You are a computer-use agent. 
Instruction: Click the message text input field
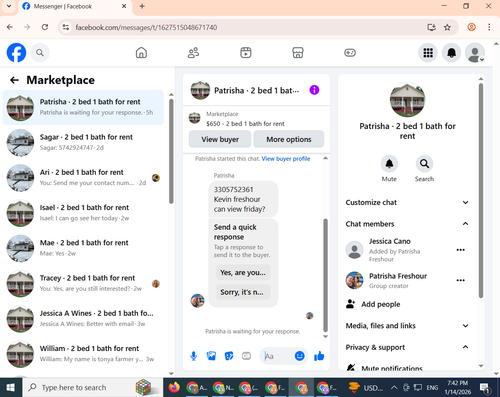278,356
